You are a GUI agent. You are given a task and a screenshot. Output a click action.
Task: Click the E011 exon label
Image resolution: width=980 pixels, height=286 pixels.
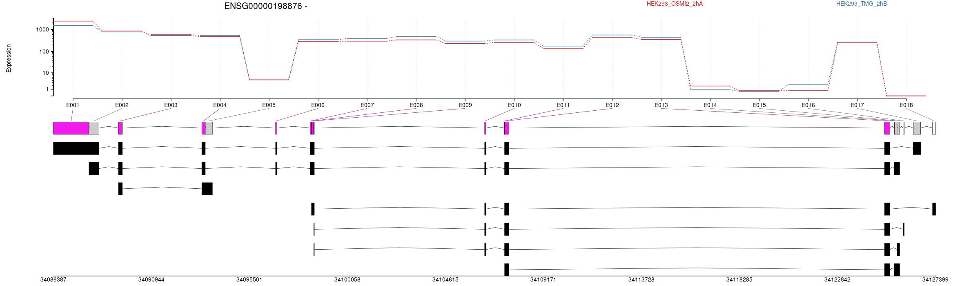pyautogui.click(x=563, y=105)
